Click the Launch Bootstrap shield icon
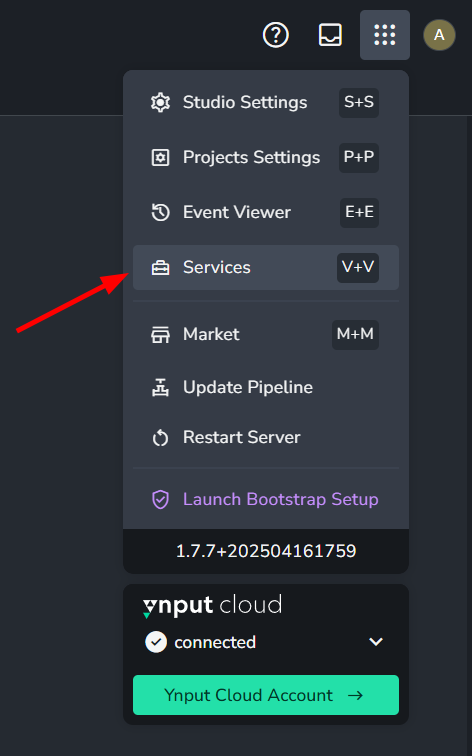 coord(161,500)
